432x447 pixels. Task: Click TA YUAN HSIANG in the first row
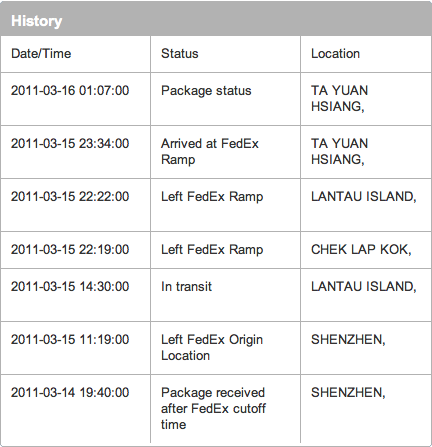339,99
